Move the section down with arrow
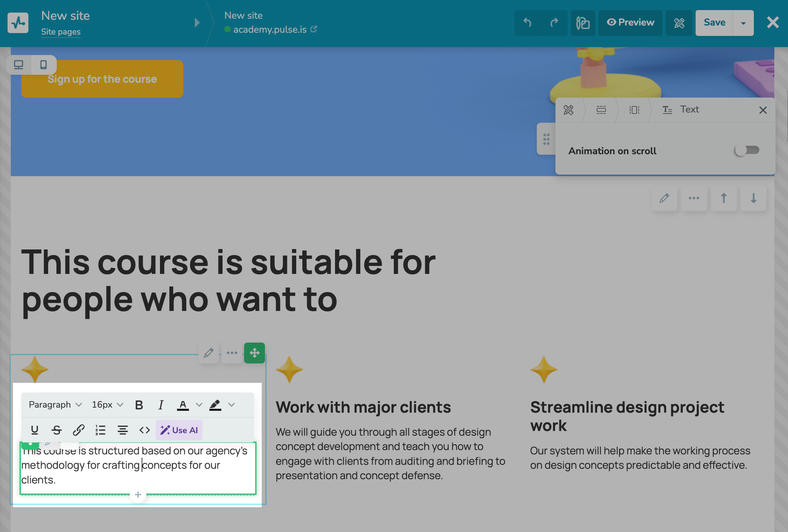This screenshot has height=532, width=788. [x=753, y=198]
